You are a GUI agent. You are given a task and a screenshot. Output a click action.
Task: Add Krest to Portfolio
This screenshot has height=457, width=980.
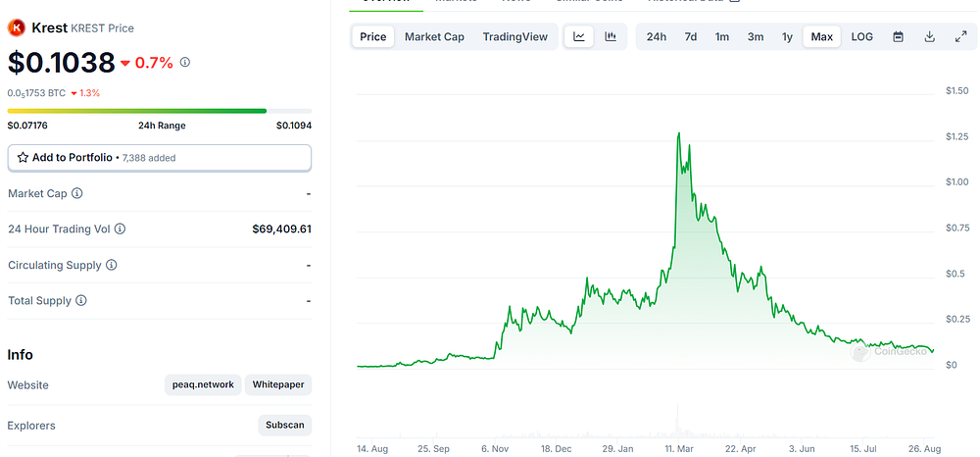(160, 158)
